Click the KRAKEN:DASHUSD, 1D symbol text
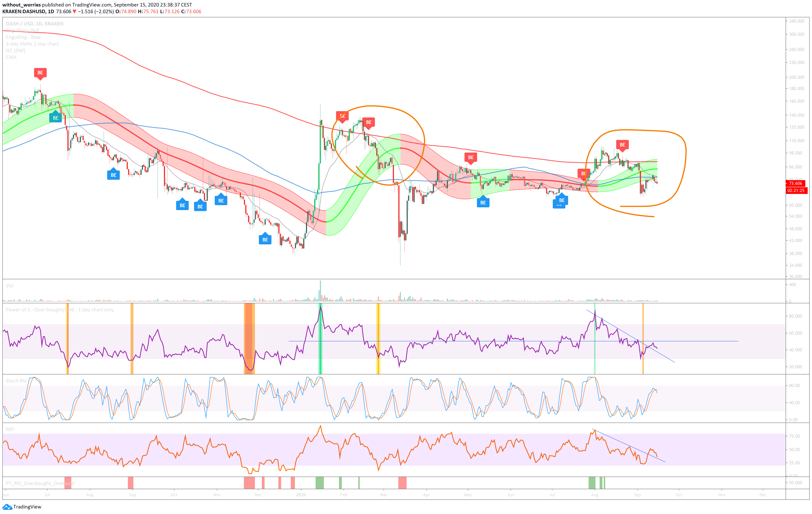 (28, 11)
